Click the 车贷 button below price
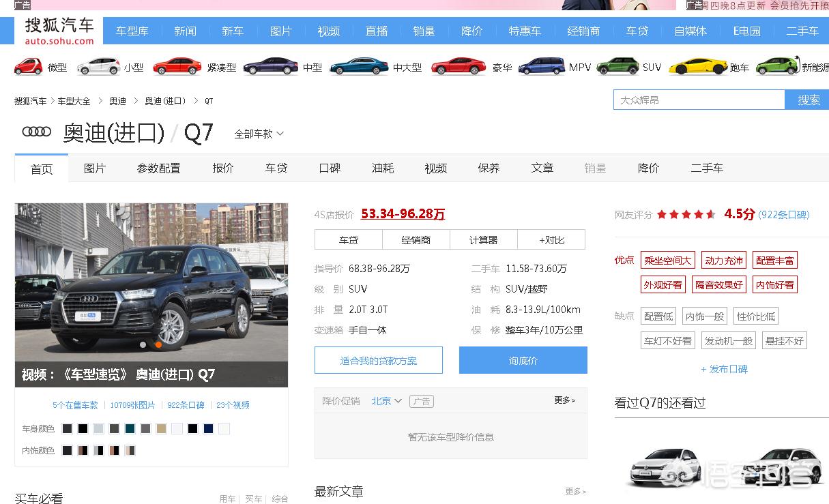This screenshot has height=504, width=829. click(x=349, y=240)
